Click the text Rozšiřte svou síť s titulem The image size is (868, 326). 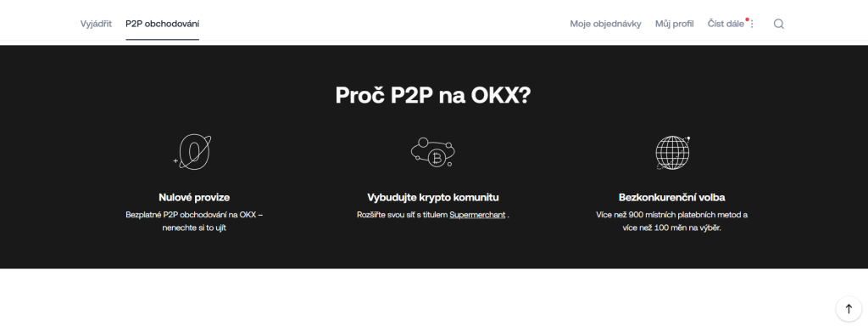coord(403,215)
